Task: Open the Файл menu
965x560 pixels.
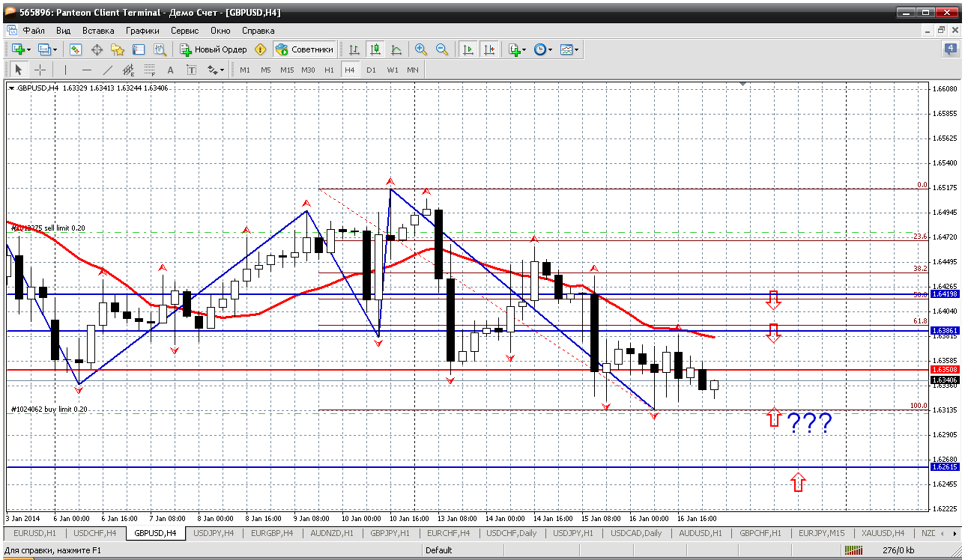Action: pos(34,31)
